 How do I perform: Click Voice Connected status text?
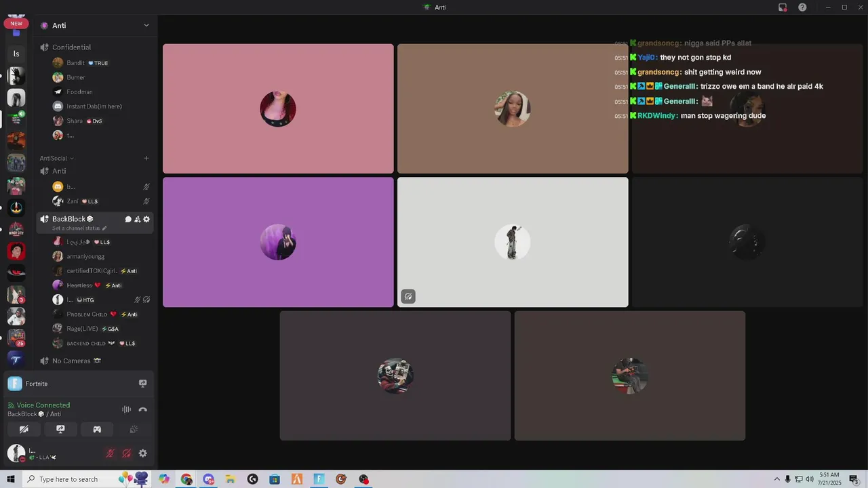point(43,405)
